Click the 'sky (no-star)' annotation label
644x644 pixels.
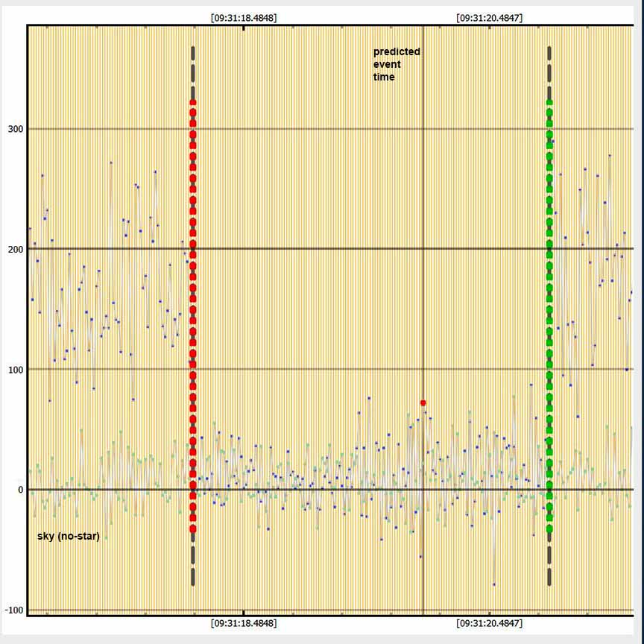pyautogui.click(x=68, y=537)
